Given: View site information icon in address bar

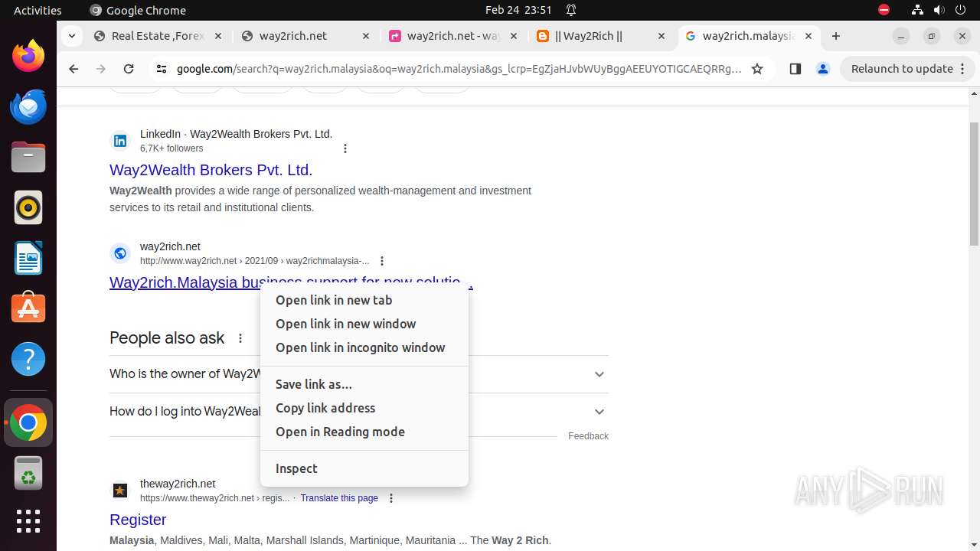Looking at the screenshot, I should click(x=161, y=69).
